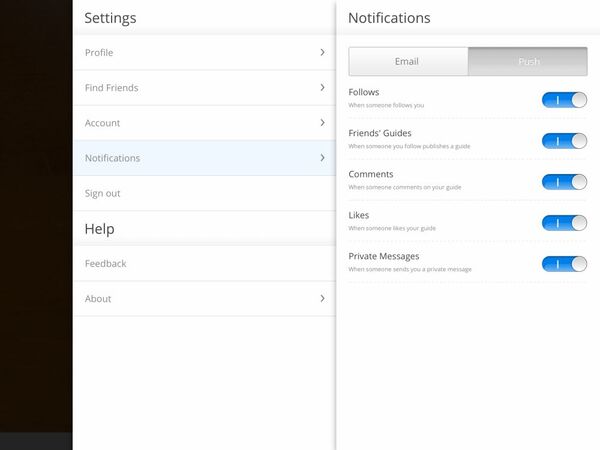Image resolution: width=600 pixels, height=450 pixels.
Task: Expand Find Friends via its chevron
Action: pos(322,88)
